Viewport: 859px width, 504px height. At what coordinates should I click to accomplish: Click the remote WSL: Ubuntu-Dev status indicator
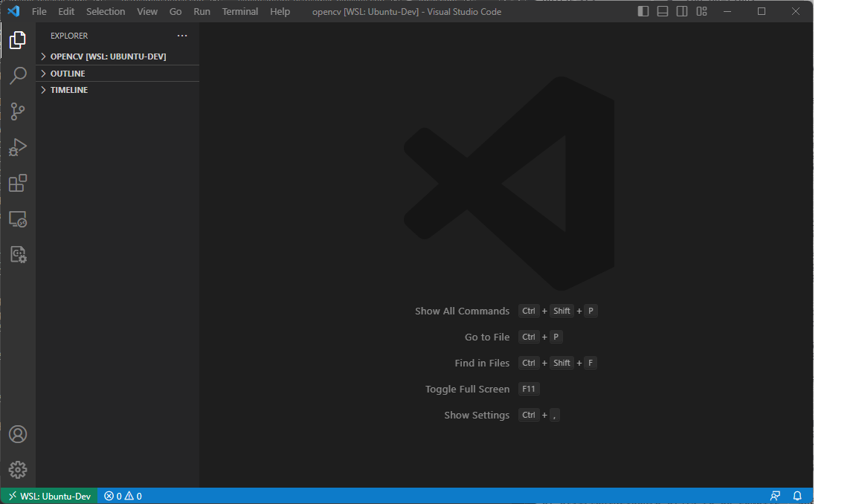[49, 496]
